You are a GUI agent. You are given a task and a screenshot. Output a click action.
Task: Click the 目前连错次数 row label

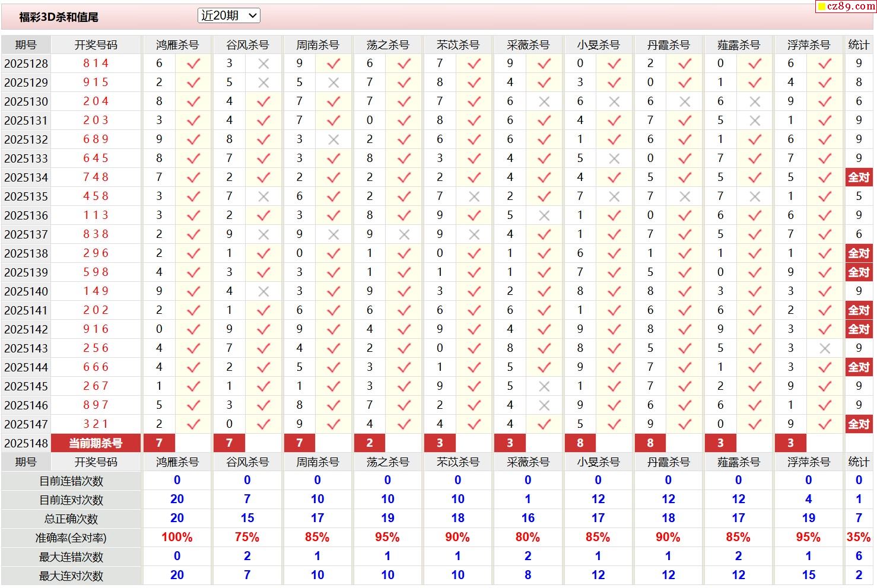click(71, 481)
